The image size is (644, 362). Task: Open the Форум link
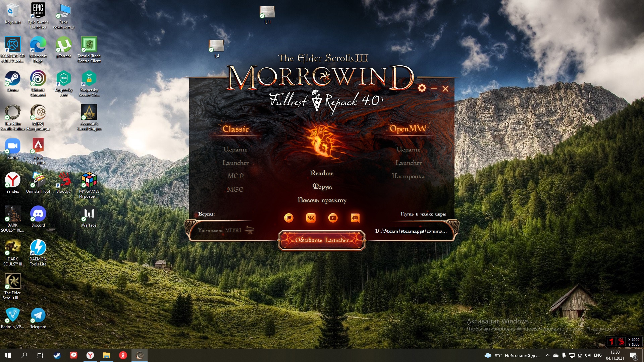(322, 187)
